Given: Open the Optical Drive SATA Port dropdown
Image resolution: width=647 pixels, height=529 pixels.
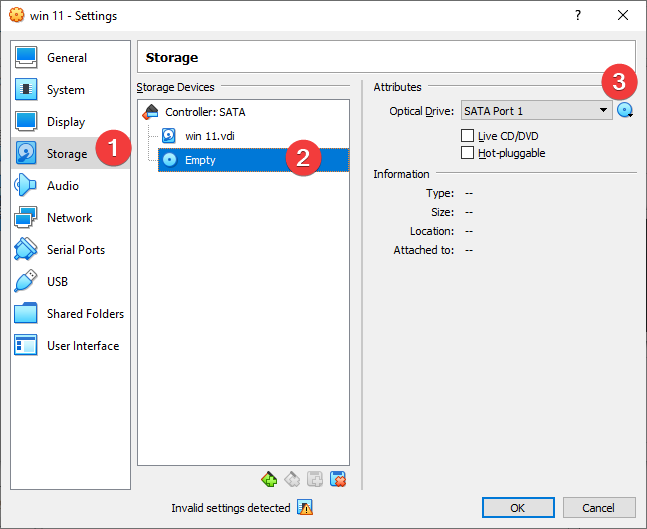Looking at the screenshot, I should (x=536, y=111).
